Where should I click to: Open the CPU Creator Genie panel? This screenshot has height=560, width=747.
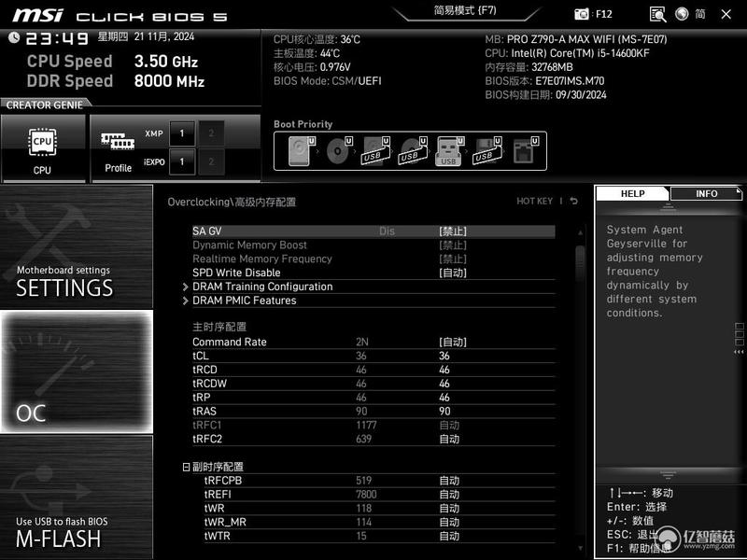pos(43,148)
